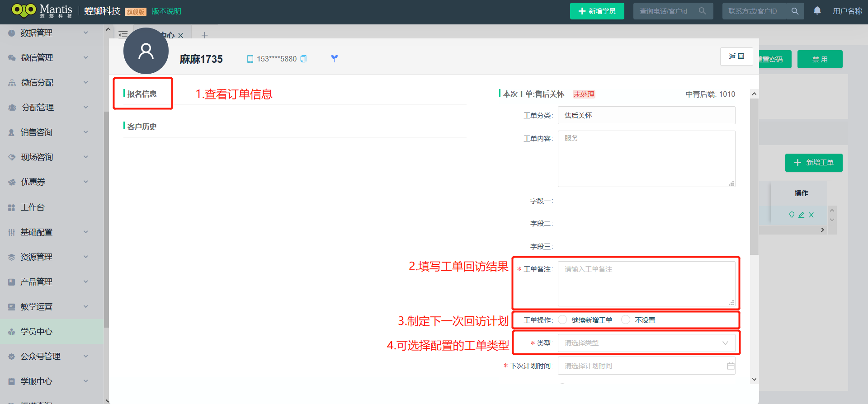The width and height of the screenshot is (868, 404).
Task: Click 销售咨询 sidebar icon
Action: click(x=12, y=132)
